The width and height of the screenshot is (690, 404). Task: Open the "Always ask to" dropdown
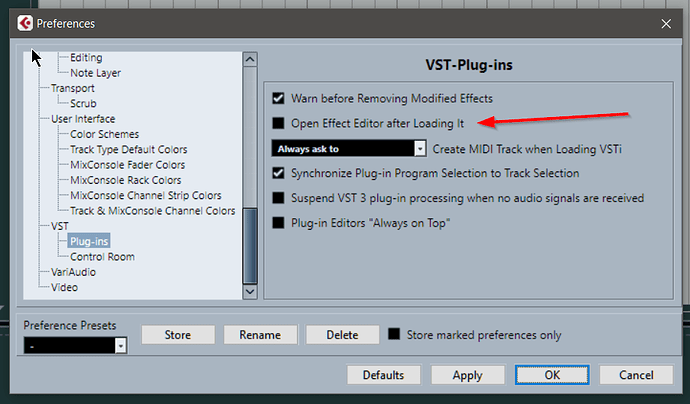(x=349, y=148)
